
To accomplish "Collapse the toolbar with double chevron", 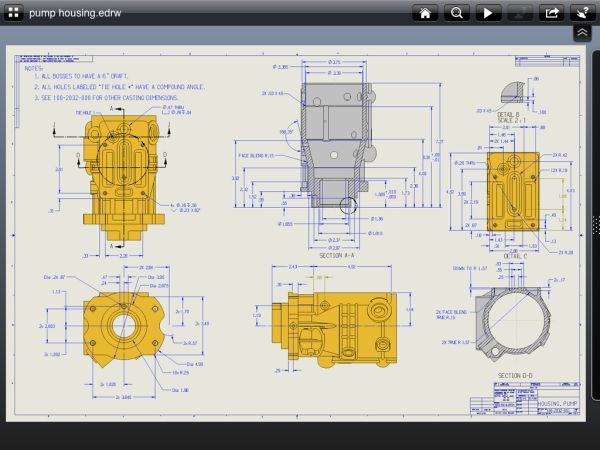I will (582, 33).
